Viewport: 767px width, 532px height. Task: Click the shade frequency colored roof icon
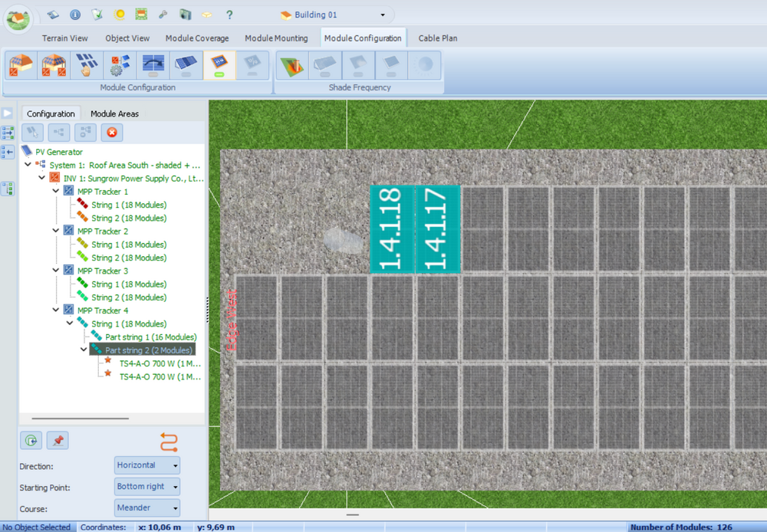291,65
